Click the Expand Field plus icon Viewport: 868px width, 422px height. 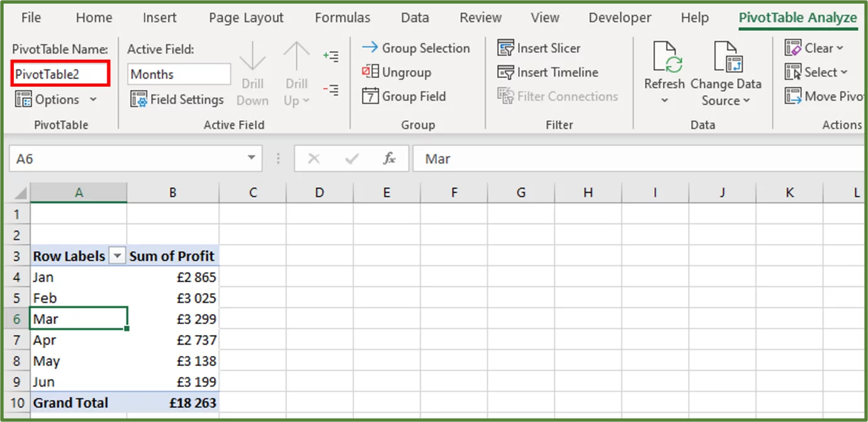pos(330,57)
